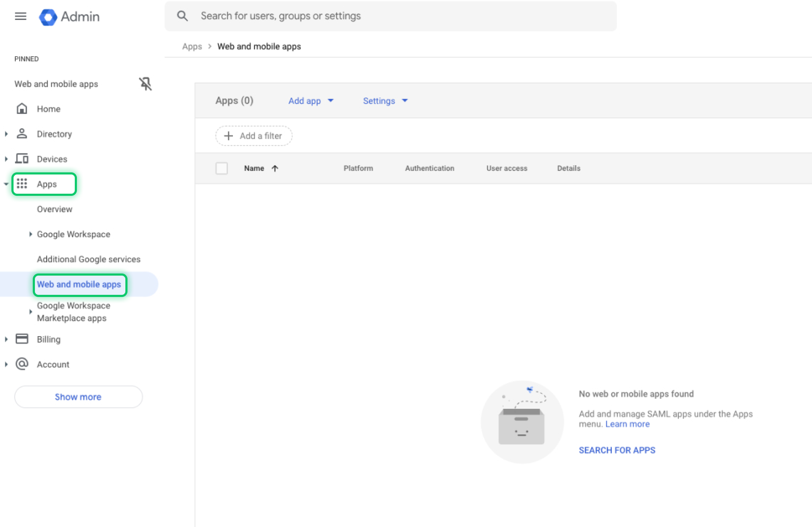Click the Directory person icon
Image resolution: width=812 pixels, height=527 pixels.
pos(22,134)
